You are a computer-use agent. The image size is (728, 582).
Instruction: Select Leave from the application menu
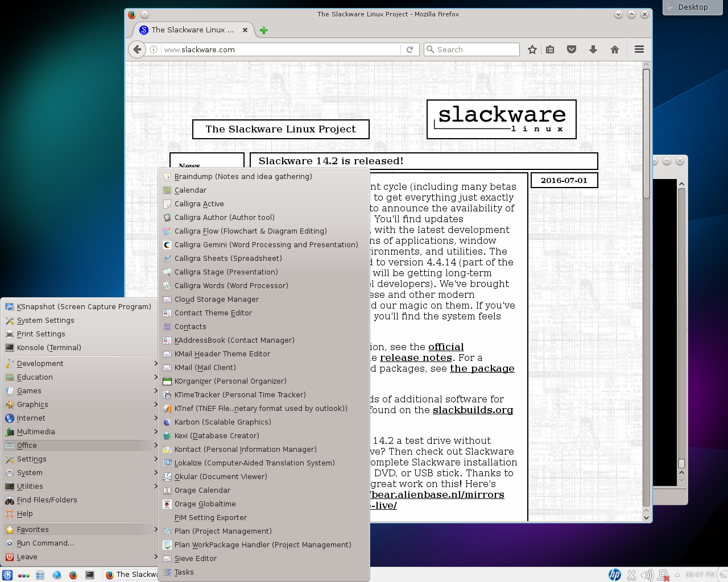click(27, 557)
